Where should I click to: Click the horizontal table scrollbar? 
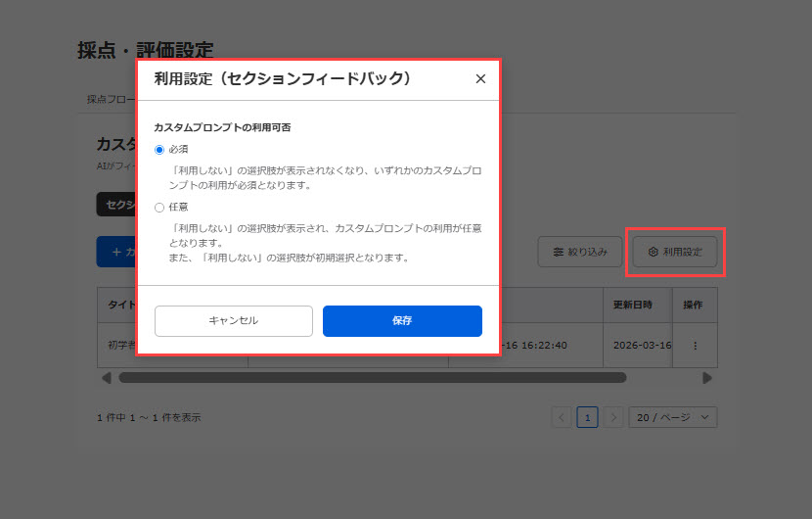(372, 377)
